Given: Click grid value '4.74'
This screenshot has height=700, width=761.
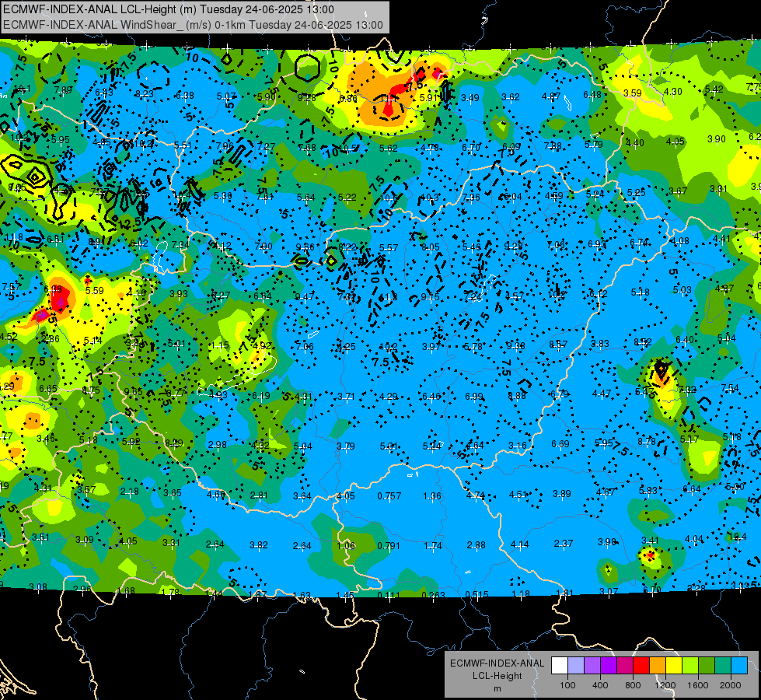Looking at the screenshot, I should 476,495.
